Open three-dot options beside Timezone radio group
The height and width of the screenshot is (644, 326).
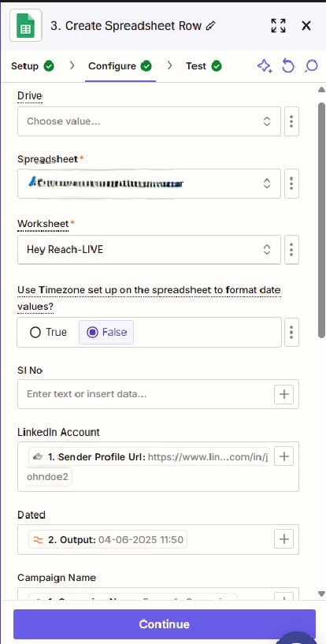coord(291,332)
